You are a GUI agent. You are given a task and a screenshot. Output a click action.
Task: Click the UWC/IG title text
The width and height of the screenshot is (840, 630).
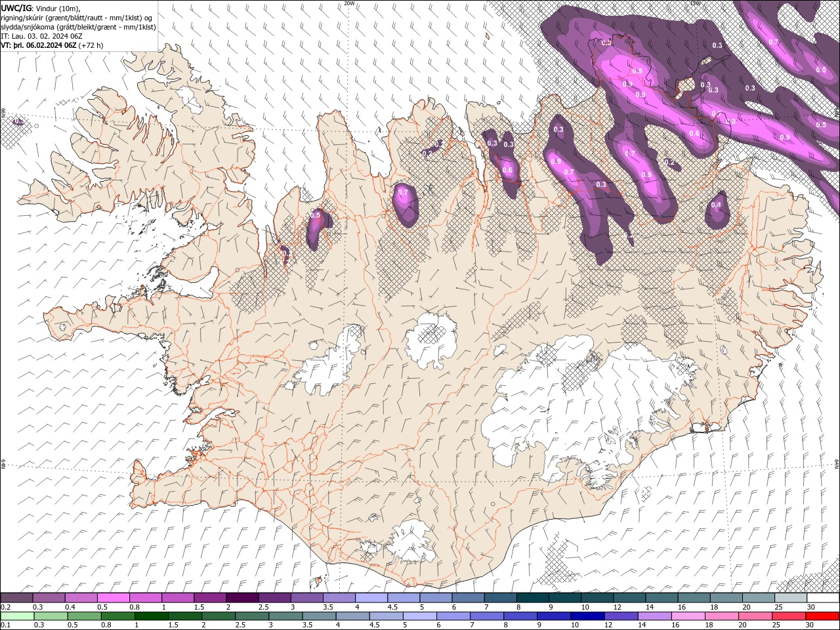(x=16, y=7)
